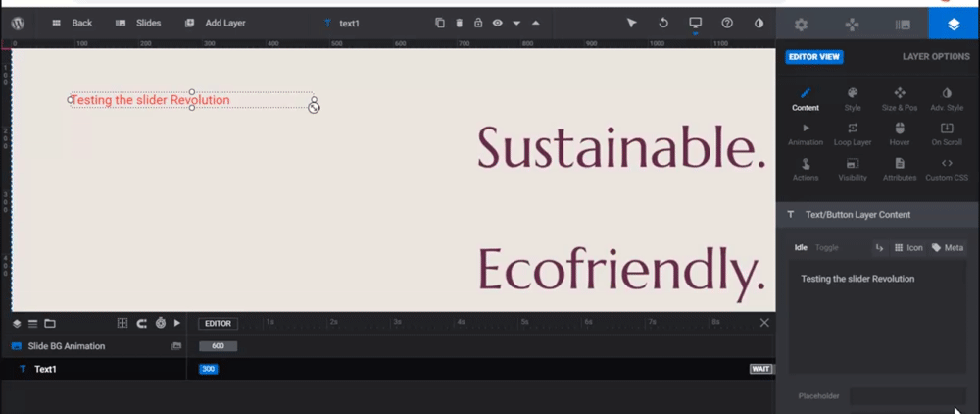Activate the selection pointer tool
980x414 pixels.
(632, 24)
